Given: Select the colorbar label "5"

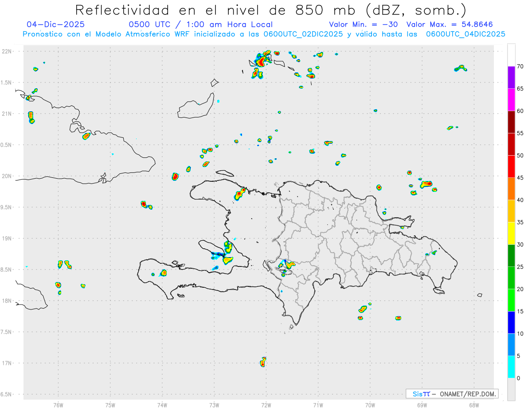Looking at the screenshot, I should coord(519,356).
